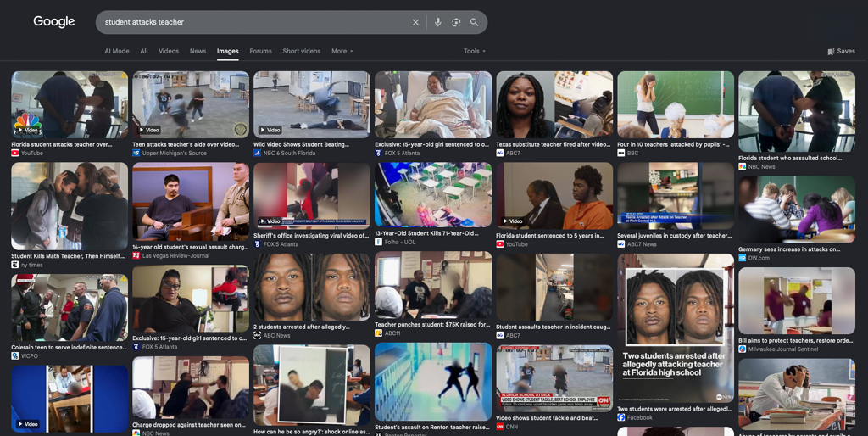
Task: Click Facebook favicon under Two students were arrested
Action: [621, 417]
